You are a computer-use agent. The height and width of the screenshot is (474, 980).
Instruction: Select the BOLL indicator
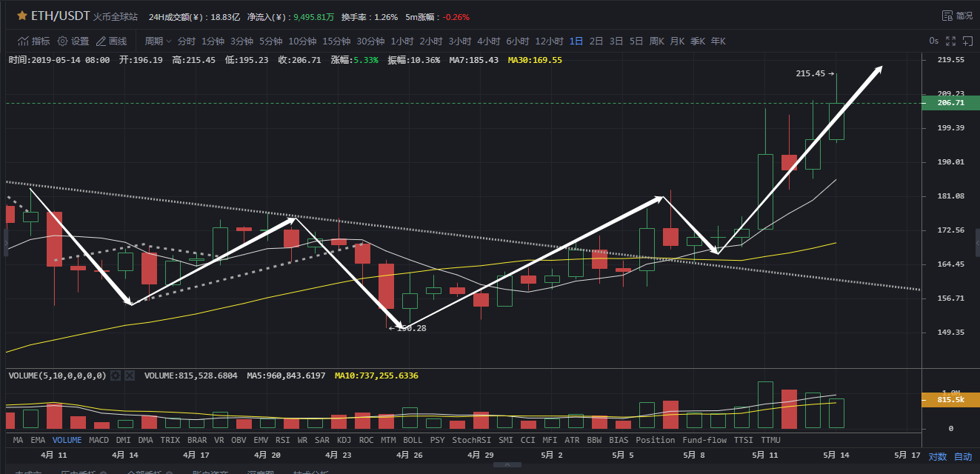click(x=413, y=440)
